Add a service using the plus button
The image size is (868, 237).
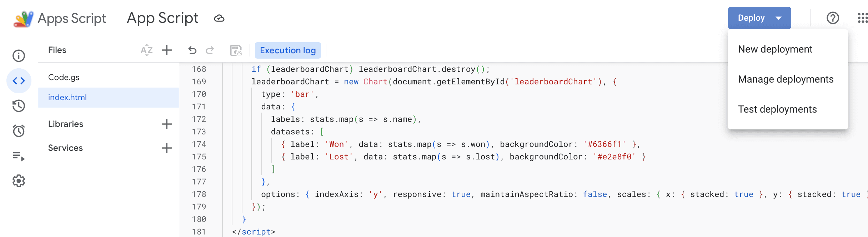click(167, 148)
